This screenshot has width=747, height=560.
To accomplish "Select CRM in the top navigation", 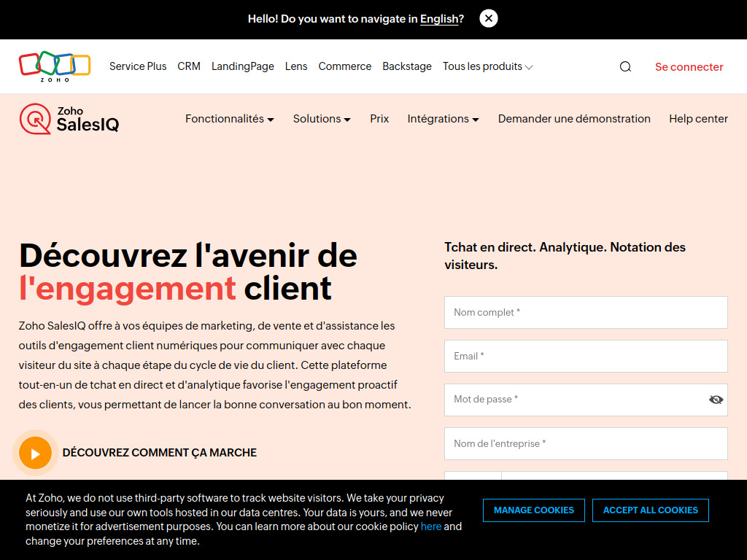I will (x=189, y=66).
